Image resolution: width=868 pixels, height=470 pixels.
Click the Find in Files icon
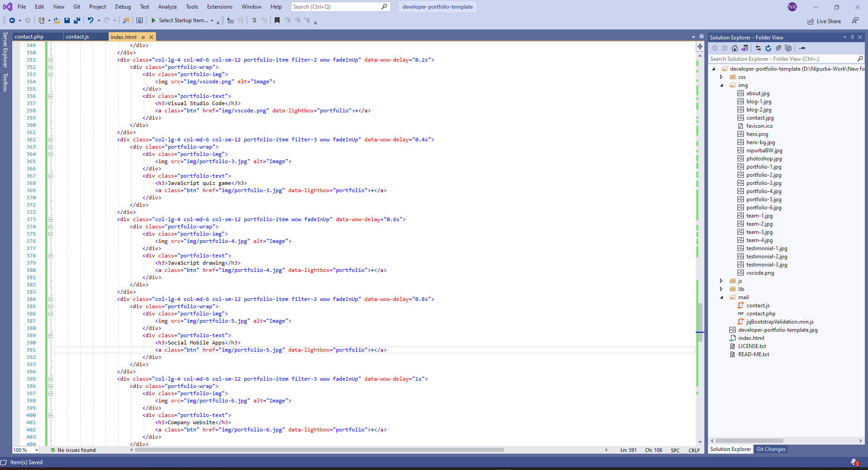[126, 20]
